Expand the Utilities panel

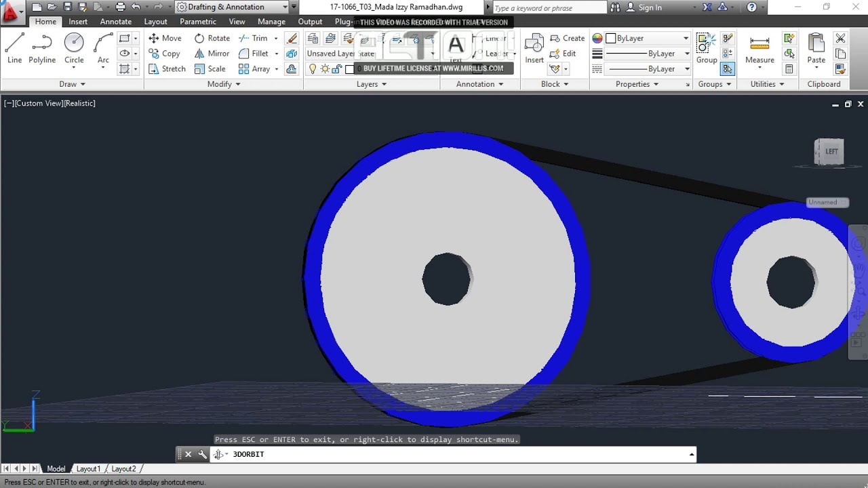click(767, 84)
